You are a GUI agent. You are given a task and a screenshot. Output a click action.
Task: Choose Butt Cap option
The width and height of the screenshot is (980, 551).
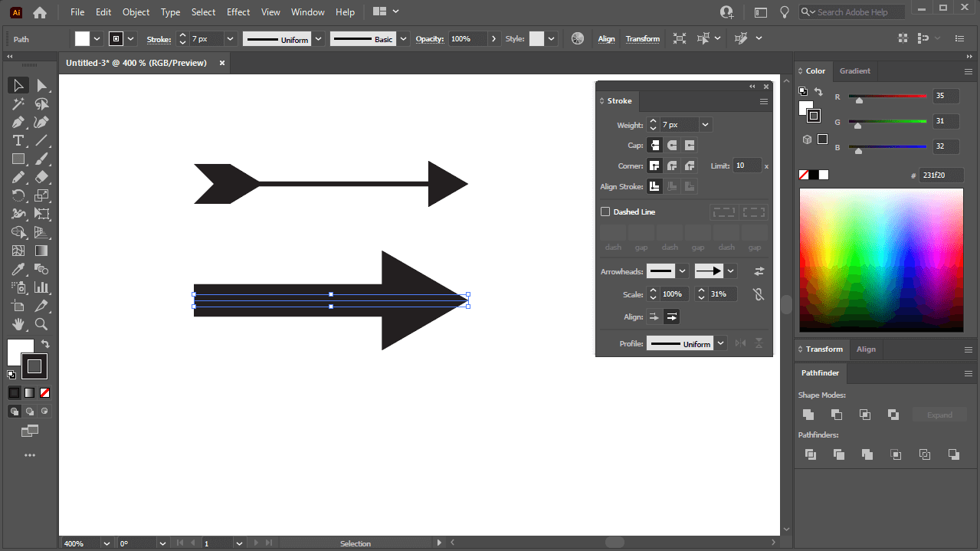654,145
